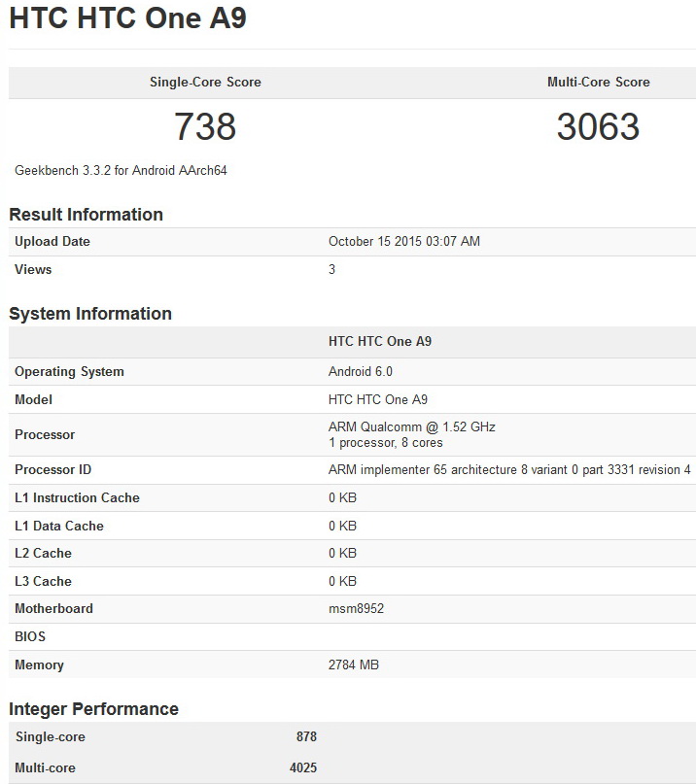Click the System Information heading
The height and width of the screenshot is (784, 696).
(x=90, y=314)
